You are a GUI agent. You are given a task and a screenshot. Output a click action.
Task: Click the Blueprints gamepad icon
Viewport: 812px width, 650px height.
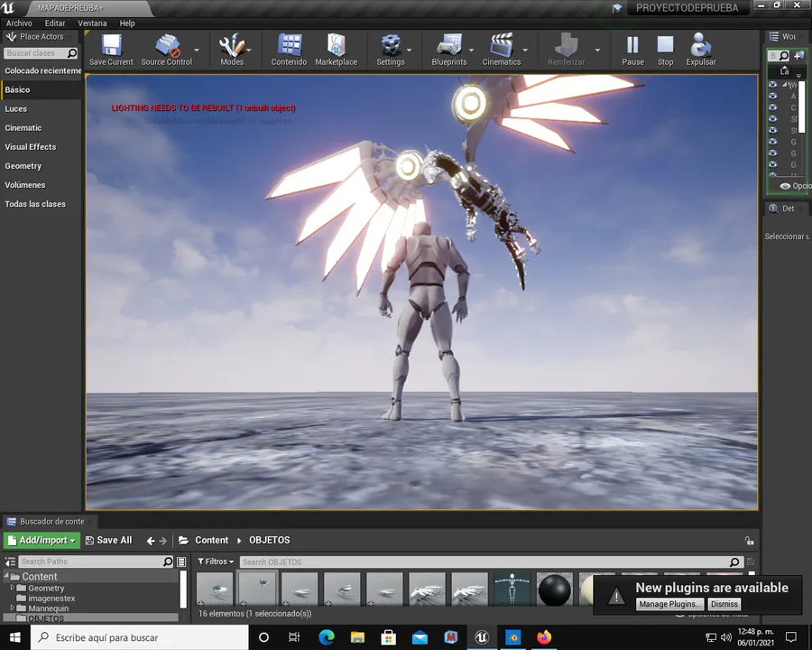[449, 45]
